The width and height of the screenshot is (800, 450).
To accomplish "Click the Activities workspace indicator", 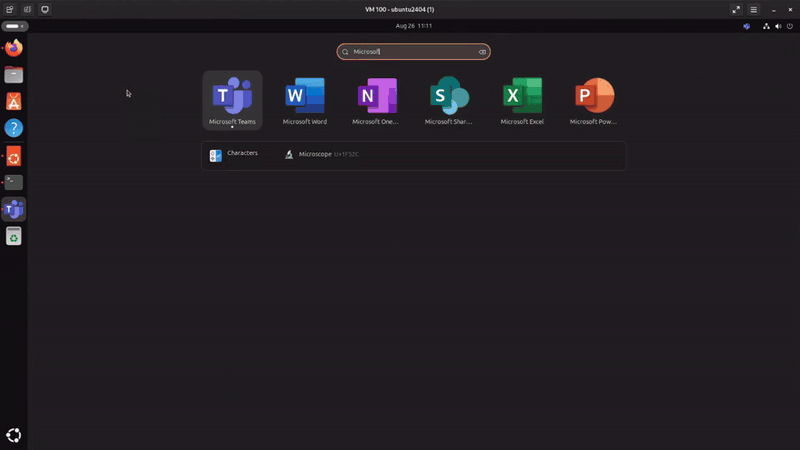I will [15, 26].
